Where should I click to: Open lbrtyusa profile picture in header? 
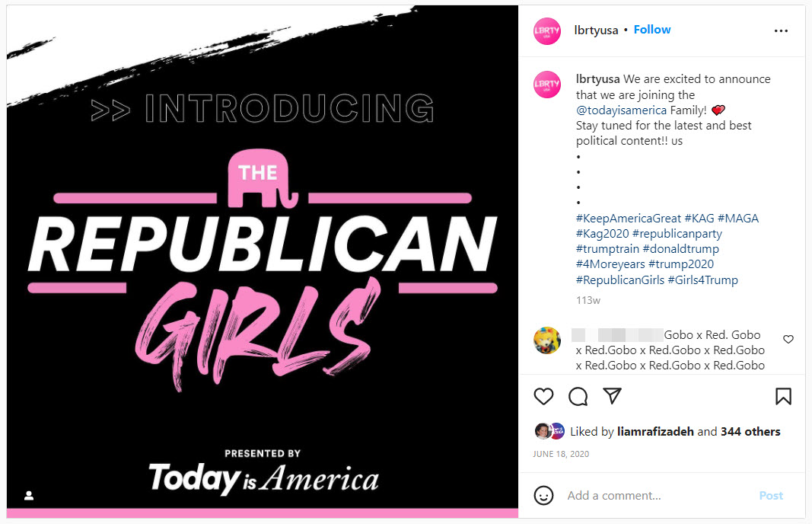[x=547, y=30]
